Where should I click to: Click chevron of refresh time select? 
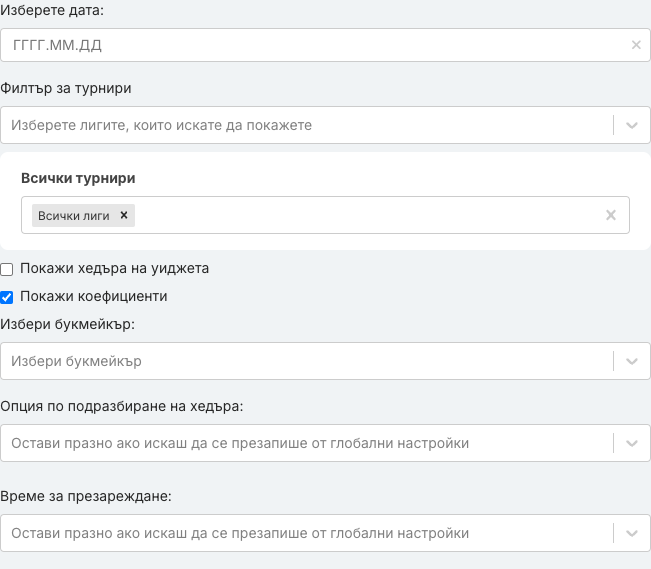(632, 533)
